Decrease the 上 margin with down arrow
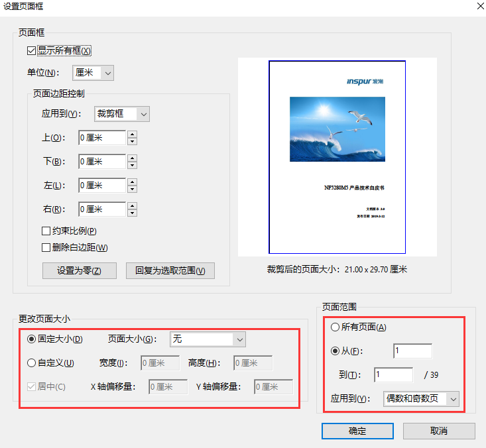This screenshot has height=448, width=486. point(133,142)
